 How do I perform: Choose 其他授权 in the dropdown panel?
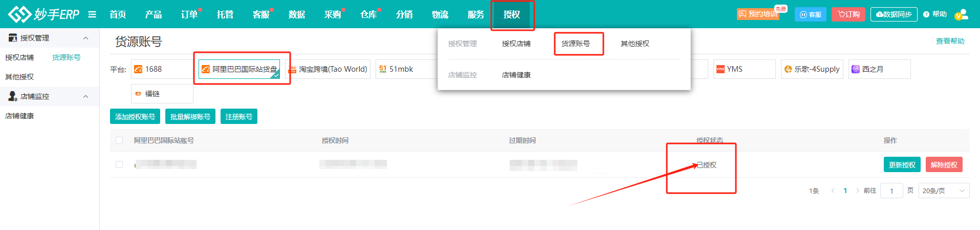[635, 44]
